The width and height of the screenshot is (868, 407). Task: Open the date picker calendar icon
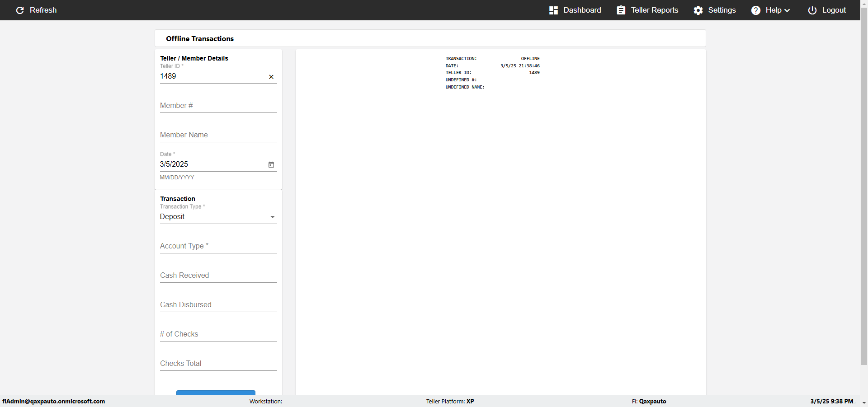pyautogui.click(x=271, y=165)
